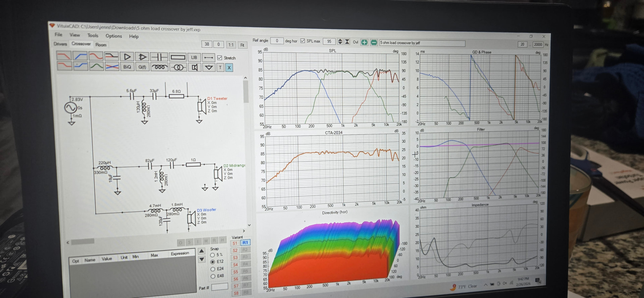
Task: Select variant S2 button
Action: [235, 250]
